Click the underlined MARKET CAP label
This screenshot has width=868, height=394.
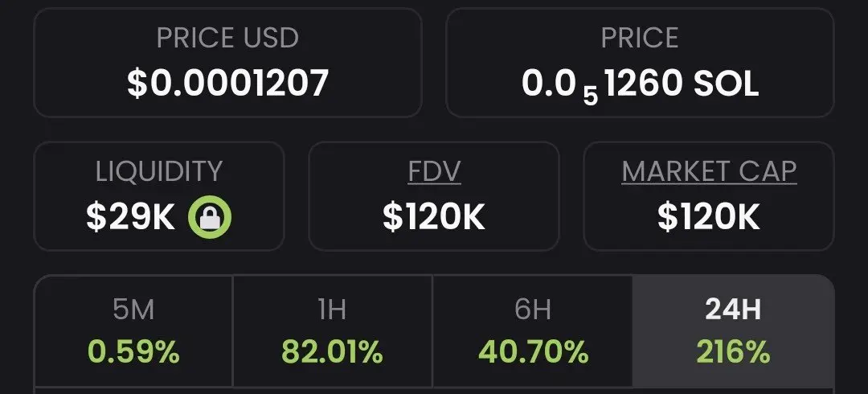point(709,171)
